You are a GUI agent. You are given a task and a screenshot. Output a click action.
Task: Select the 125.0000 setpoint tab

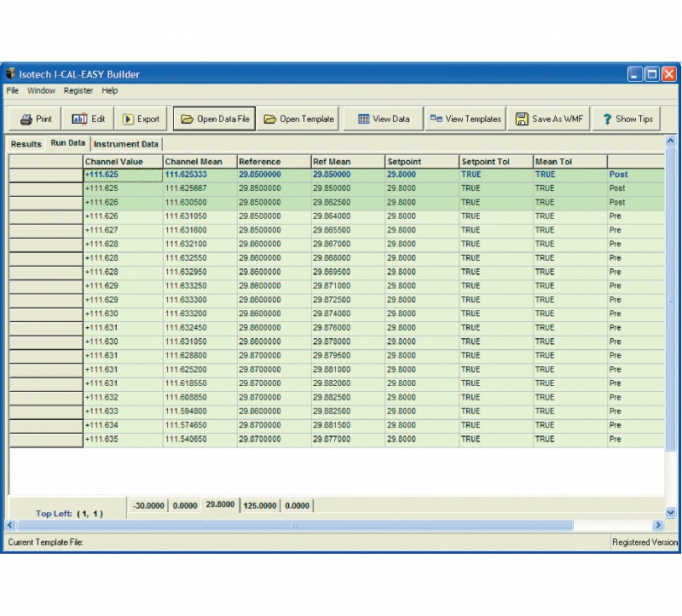pos(259,505)
